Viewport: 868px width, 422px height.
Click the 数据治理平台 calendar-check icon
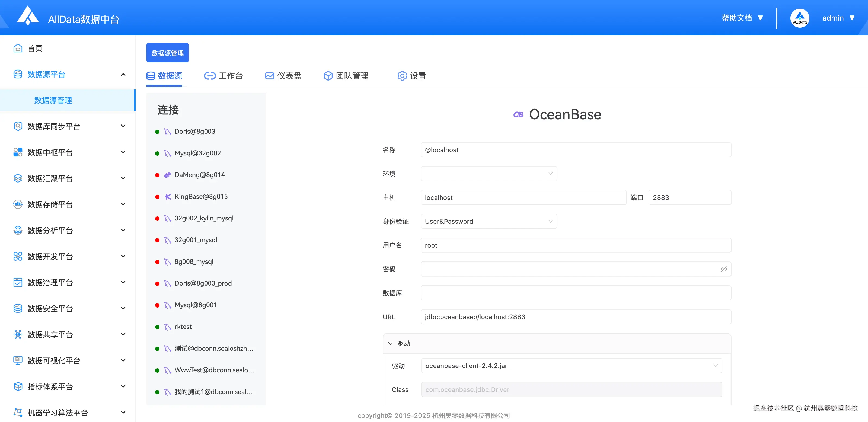coord(18,282)
